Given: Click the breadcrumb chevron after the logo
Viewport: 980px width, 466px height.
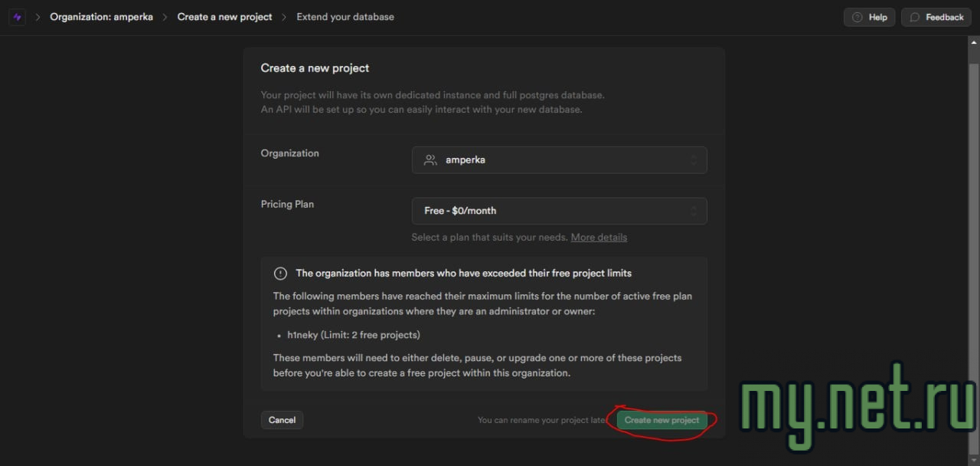Looking at the screenshot, I should 38,17.
